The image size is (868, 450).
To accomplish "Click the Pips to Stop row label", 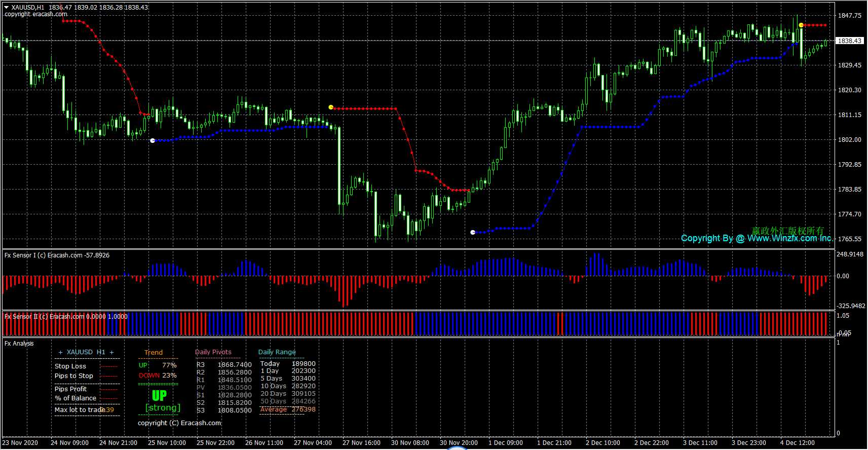I will [x=74, y=376].
